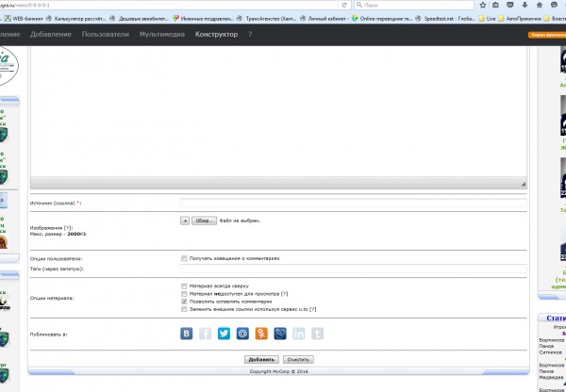The image size is (566, 392).
Task: Select VKontakte publish icon
Action: pos(186,334)
